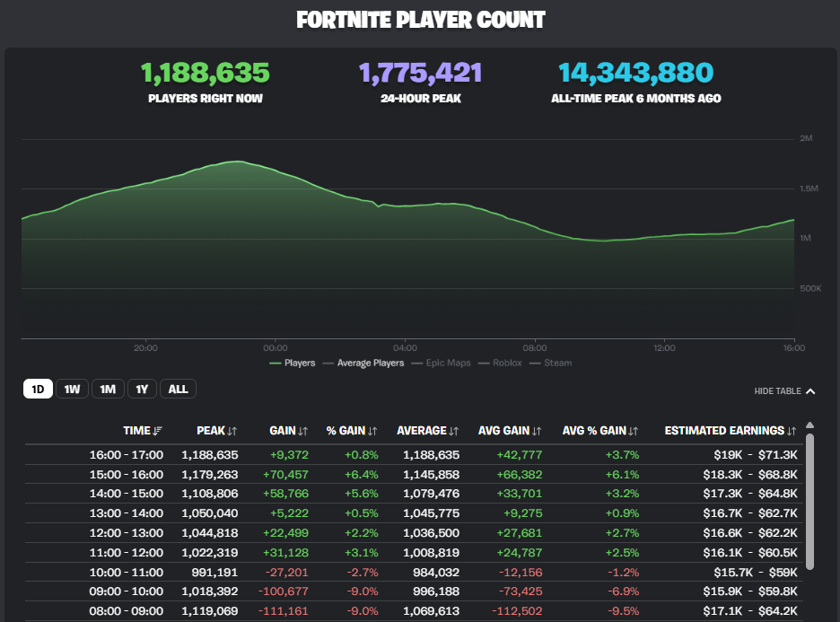This screenshot has width=840, height=622.
Task: Click the red gain value -100,677
Action: 284,591
